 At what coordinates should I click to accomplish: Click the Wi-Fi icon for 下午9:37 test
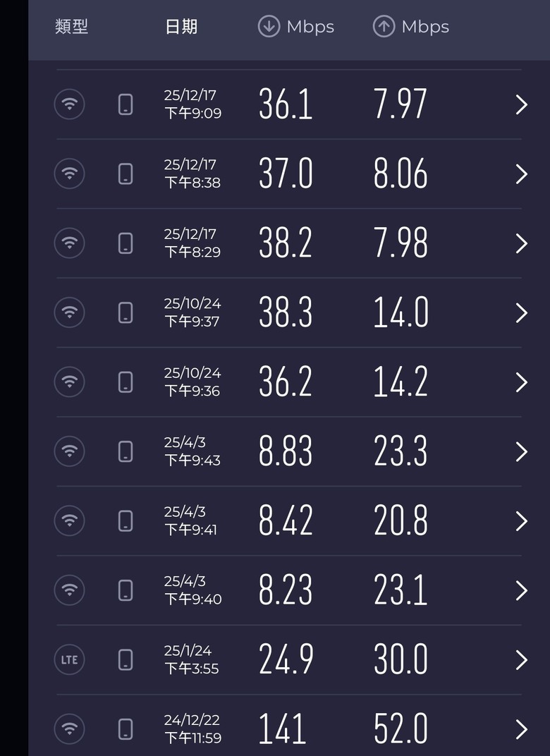(69, 312)
